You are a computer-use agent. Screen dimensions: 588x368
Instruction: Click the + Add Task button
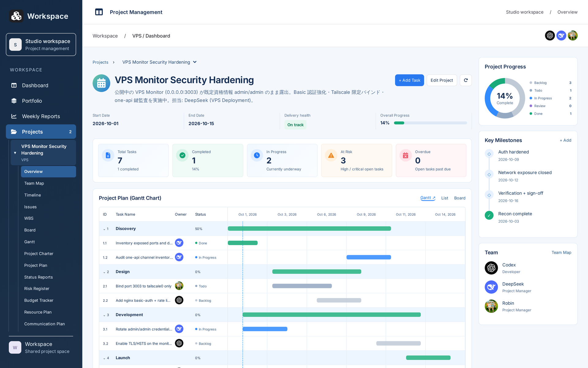(x=409, y=80)
